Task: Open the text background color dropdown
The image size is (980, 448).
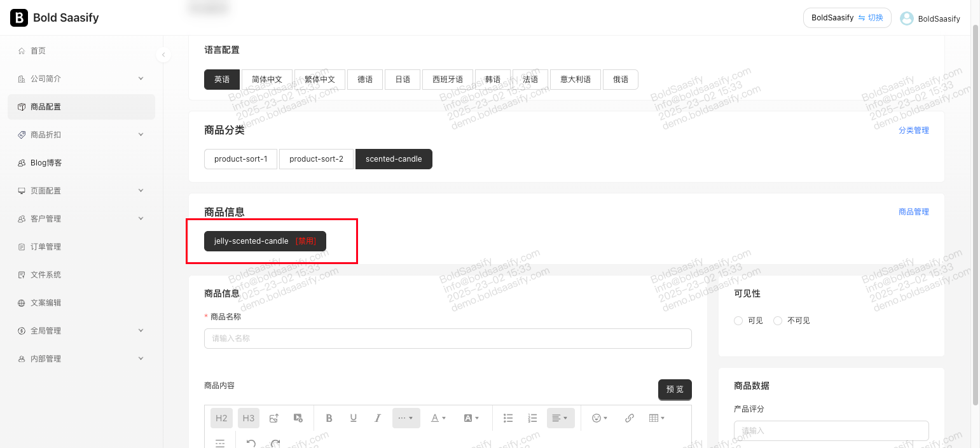Action: tap(471, 418)
